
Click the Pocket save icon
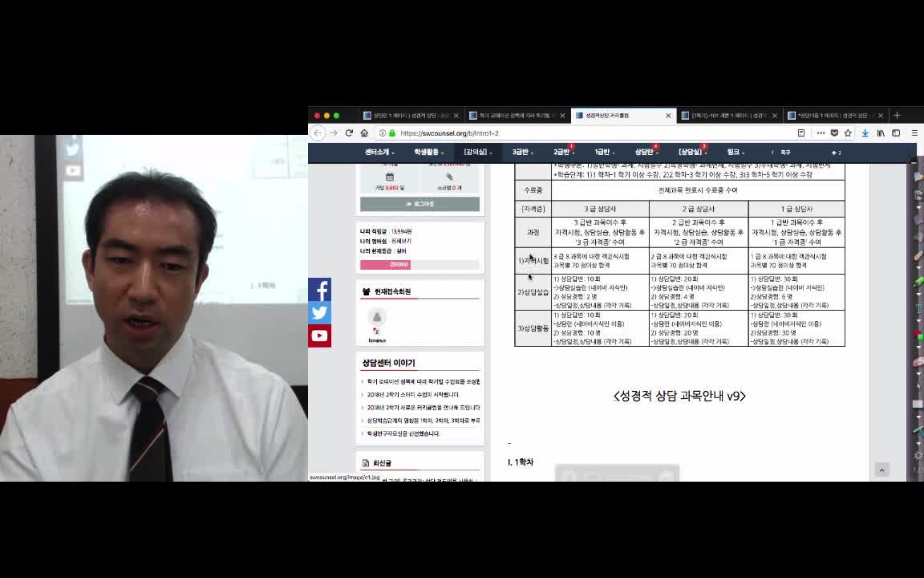point(834,133)
